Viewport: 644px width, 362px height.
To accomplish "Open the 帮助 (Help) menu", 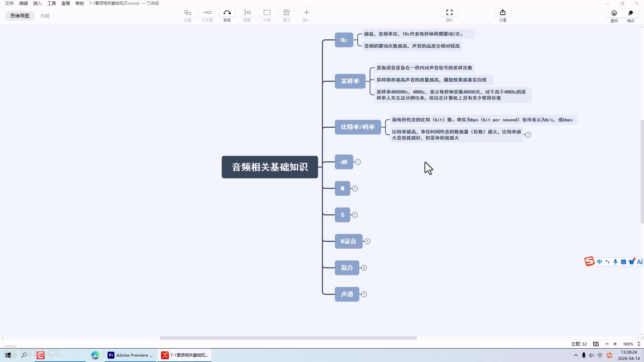I will [x=80, y=3].
